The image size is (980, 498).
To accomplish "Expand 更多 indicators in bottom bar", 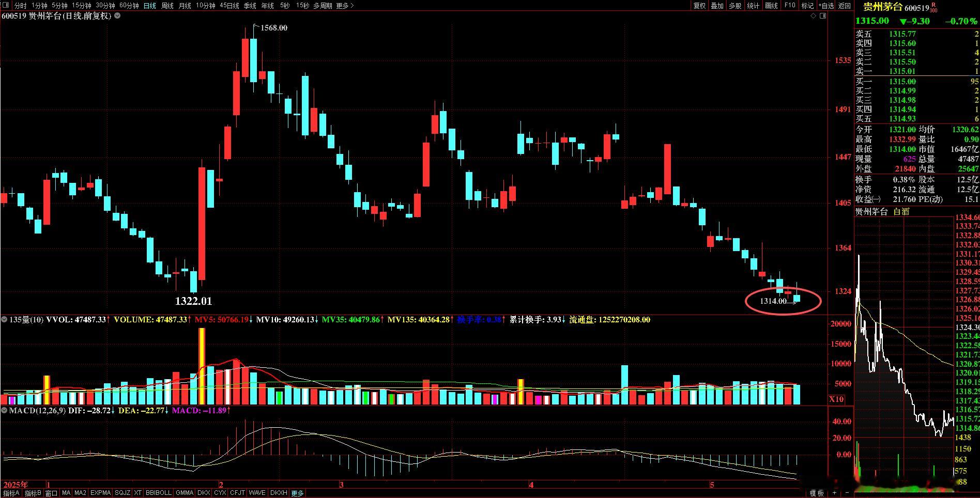I will (297, 493).
